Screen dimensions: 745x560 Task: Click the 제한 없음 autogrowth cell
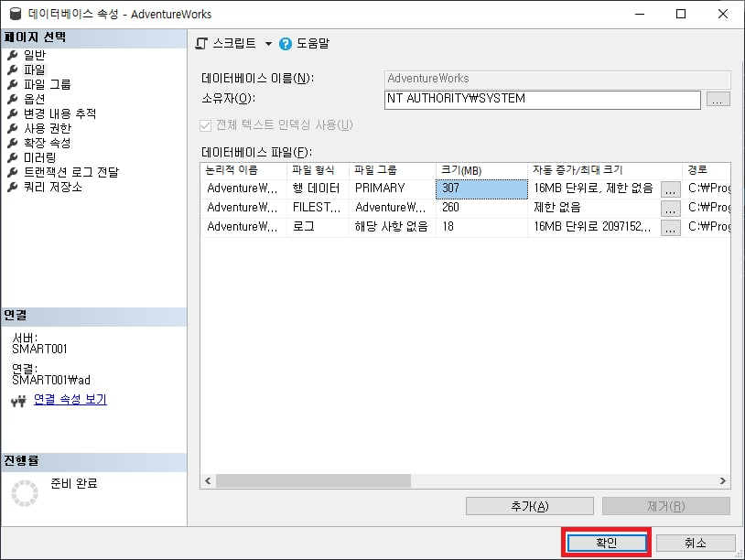tap(594, 208)
